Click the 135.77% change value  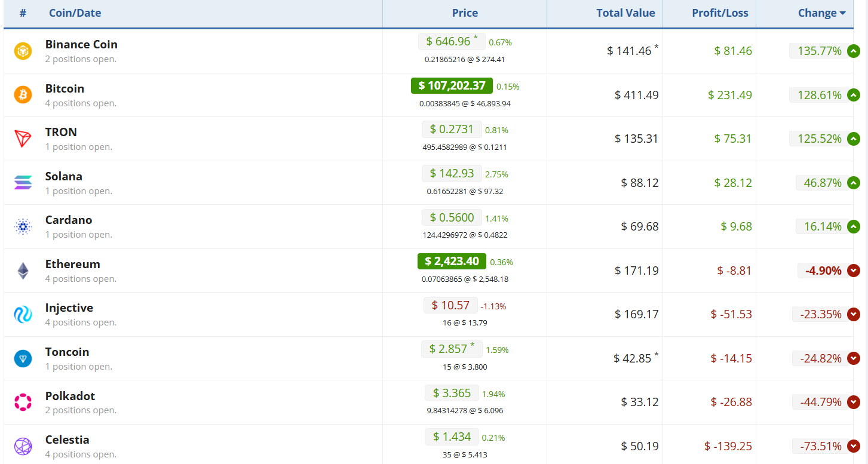coord(820,51)
